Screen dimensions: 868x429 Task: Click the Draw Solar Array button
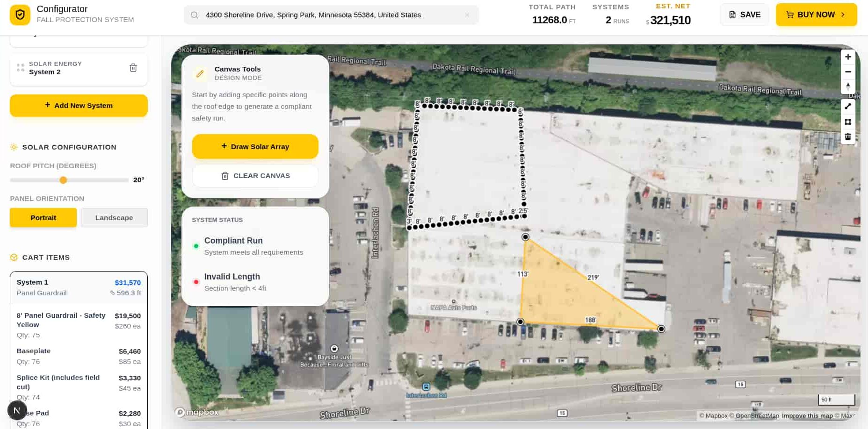point(255,147)
